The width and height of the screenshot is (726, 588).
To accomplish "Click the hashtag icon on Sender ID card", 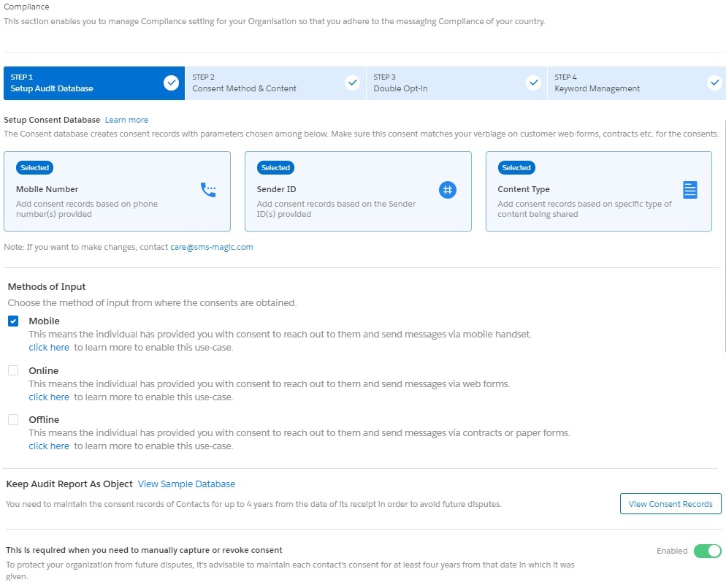I will click(448, 190).
